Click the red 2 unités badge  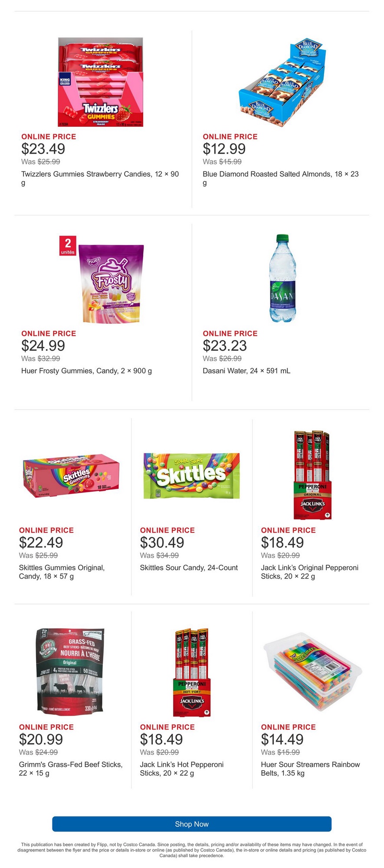click(x=68, y=246)
